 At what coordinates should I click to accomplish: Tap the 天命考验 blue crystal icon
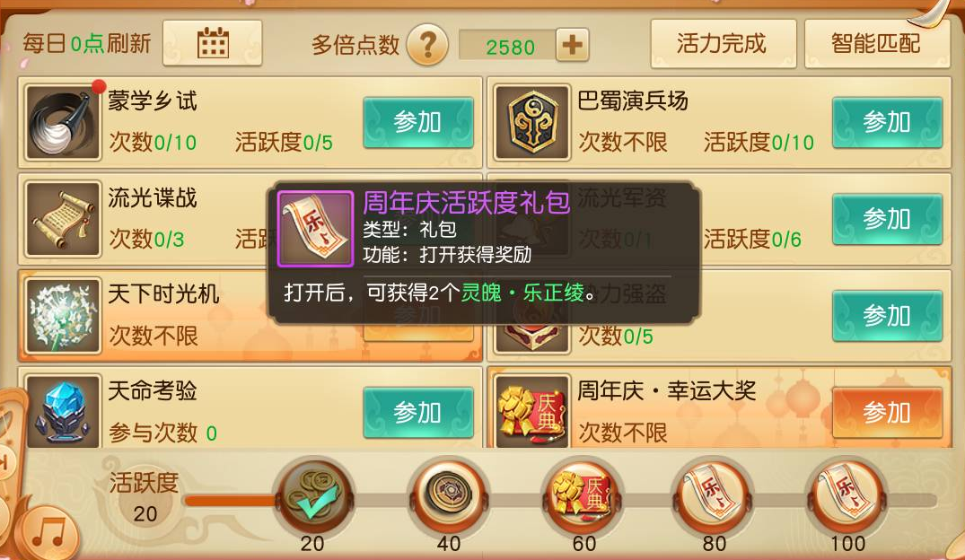point(63,411)
